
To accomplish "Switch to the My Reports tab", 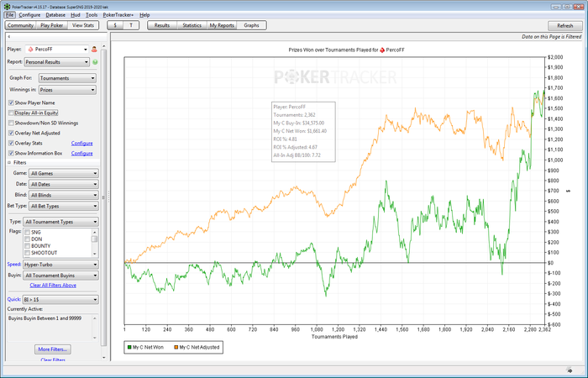I will point(222,25).
